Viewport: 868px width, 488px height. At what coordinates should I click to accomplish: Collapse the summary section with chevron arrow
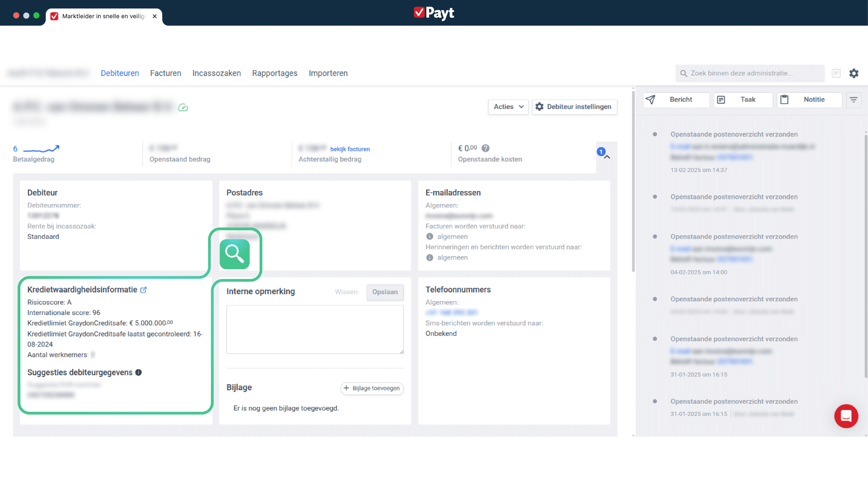[607, 157]
